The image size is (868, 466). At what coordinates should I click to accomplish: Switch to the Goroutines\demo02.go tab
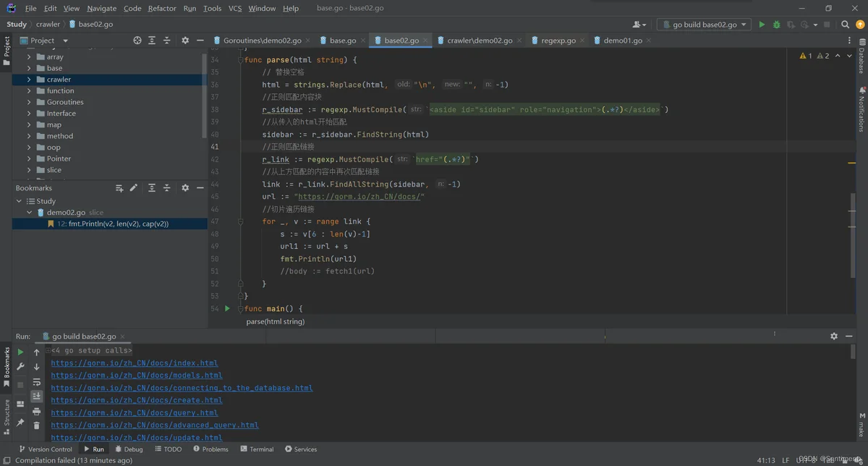point(262,41)
